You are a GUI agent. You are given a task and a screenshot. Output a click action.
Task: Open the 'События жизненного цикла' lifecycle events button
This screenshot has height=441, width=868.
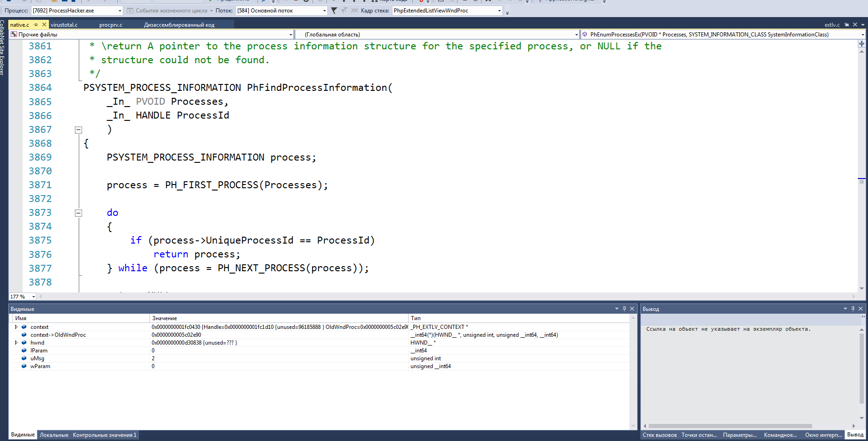(170, 10)
